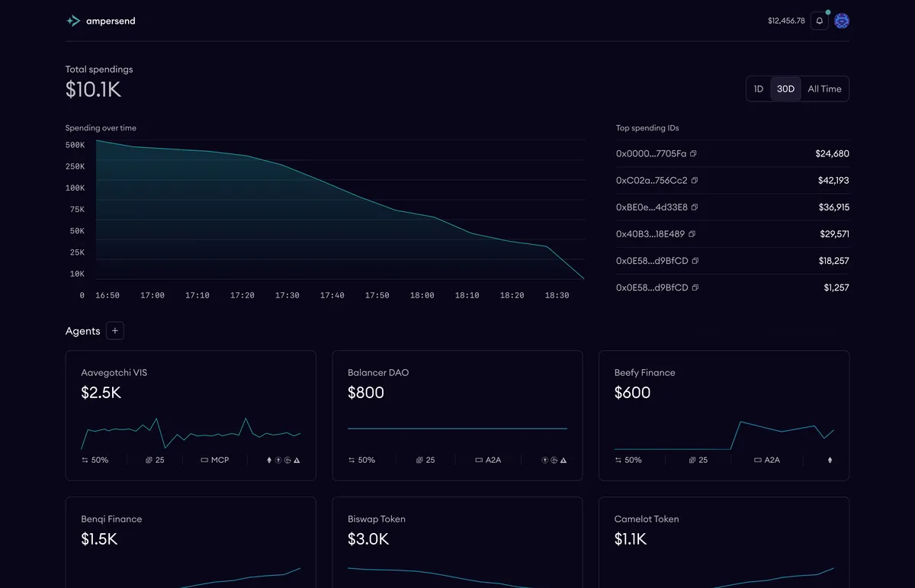The height and width of the screenshot is (588, 915).
Task: Open the Balancer DAO agent card
Action: (x=457, y=415)
